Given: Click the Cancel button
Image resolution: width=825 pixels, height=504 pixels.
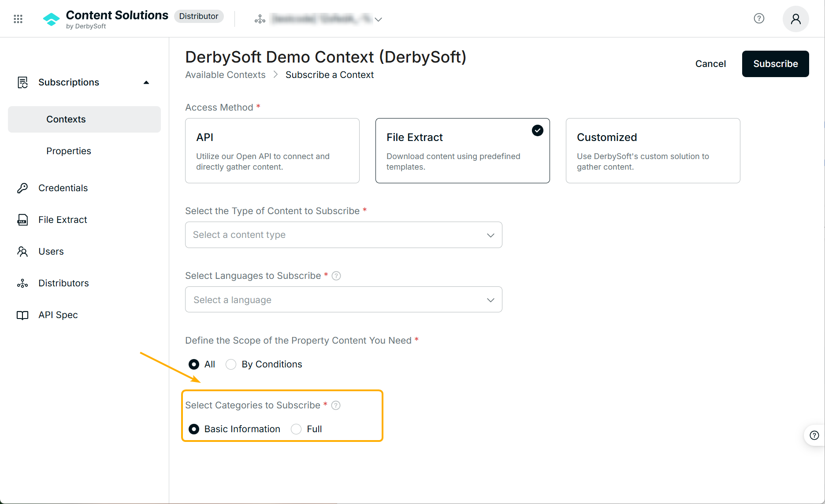Looking at the screenshot, I should [x=710, y=64].
